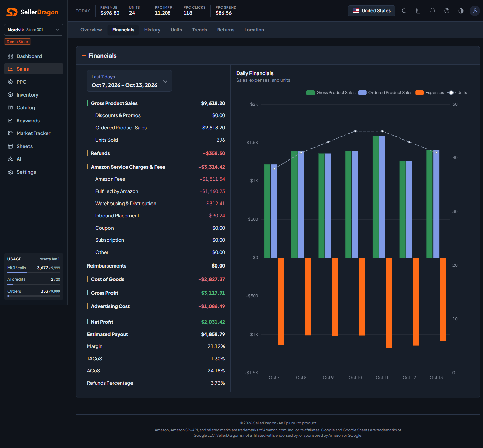Open the United States marketplace selector
The image size is (483, 448).
(371, 11)
